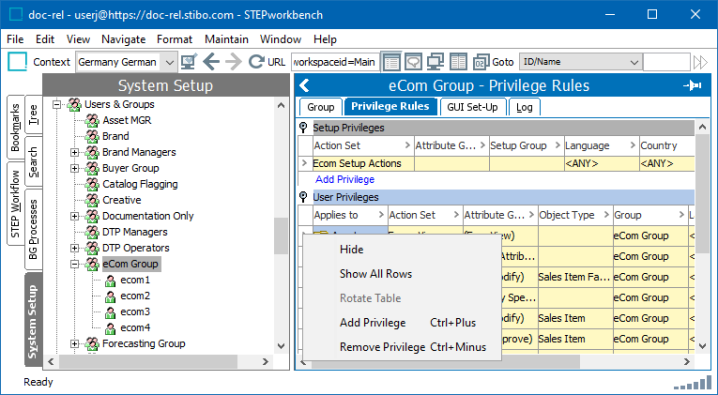Click the Add Privilege link

coord(345,179)
